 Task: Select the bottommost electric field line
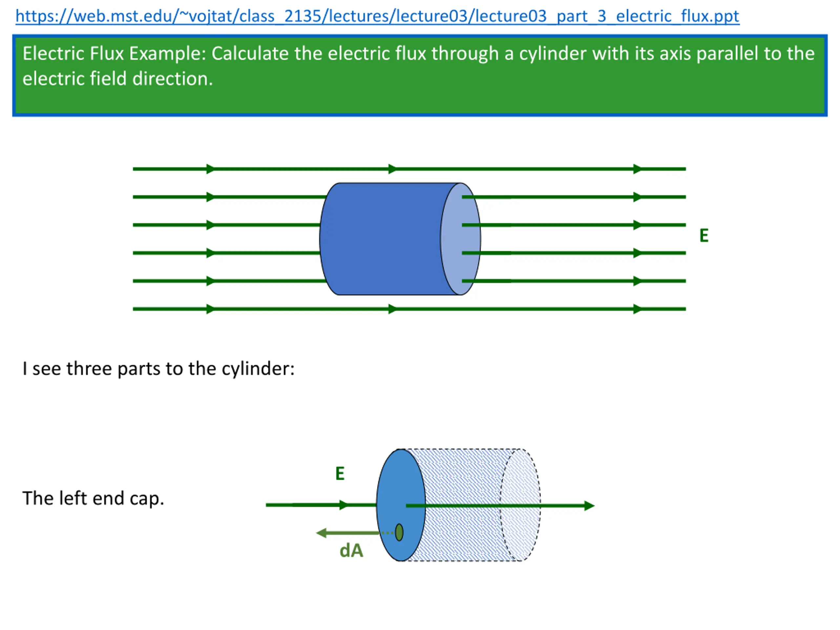[x=409, y=309]
